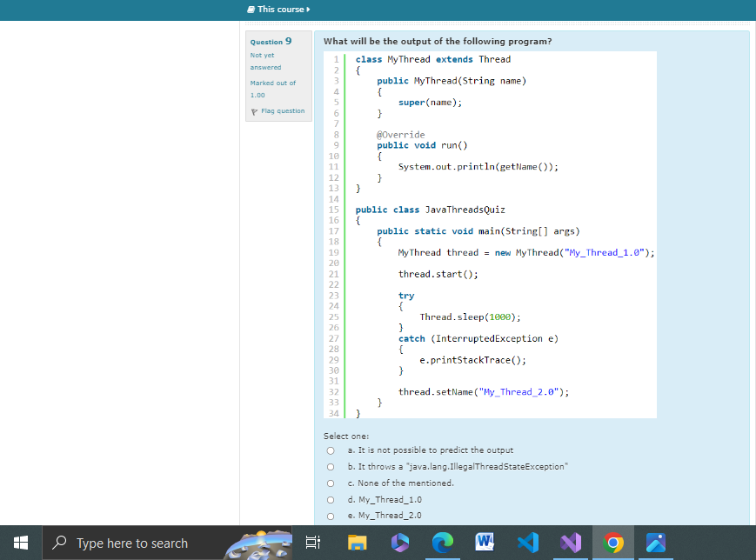Open Visual Studio purple icon in taskbar
Viewport: 756px width, 560px height.
tap(570, 543)
